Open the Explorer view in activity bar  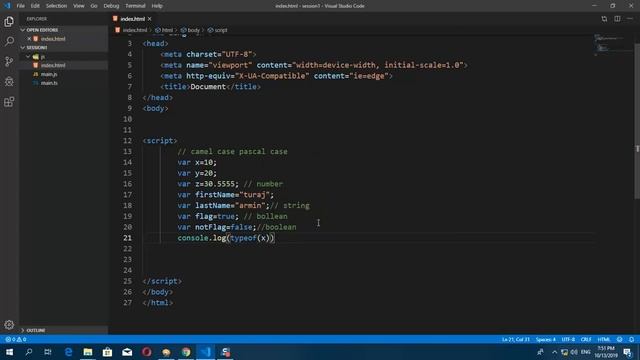[9, 22]
